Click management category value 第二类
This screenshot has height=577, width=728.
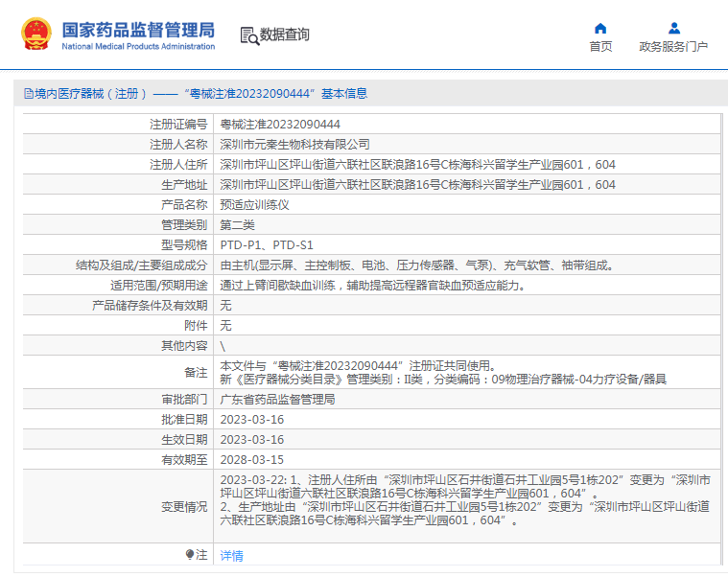coord(237,225)
